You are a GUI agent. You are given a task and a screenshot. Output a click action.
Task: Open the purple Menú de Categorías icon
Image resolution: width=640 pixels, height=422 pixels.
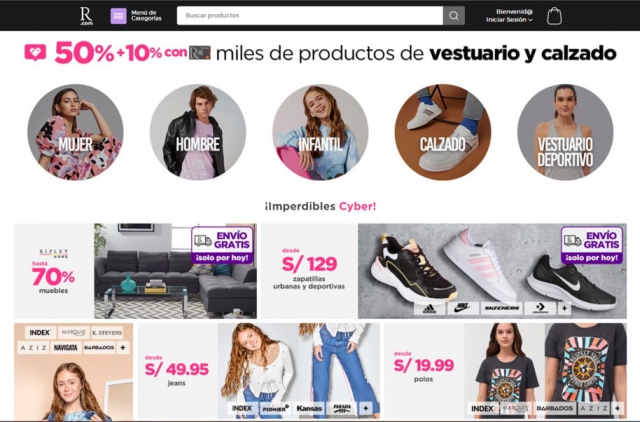coord(118,16)
